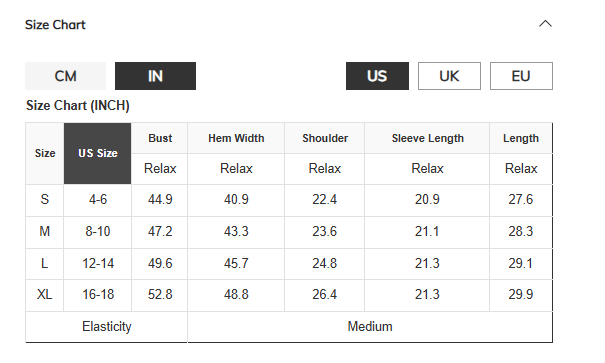Collapse the Size Chart section chevron

pos(545,24)
